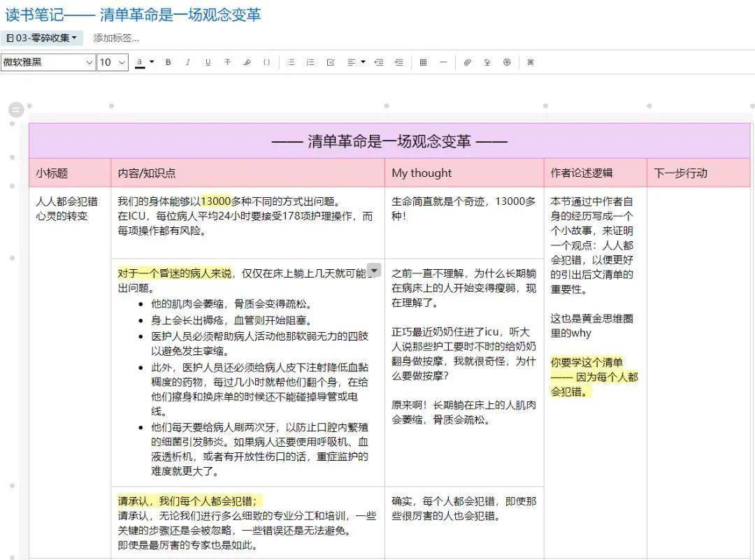Apply italic formatting
This screenshot has width=755, height=560.
click(x=187, y=62)
